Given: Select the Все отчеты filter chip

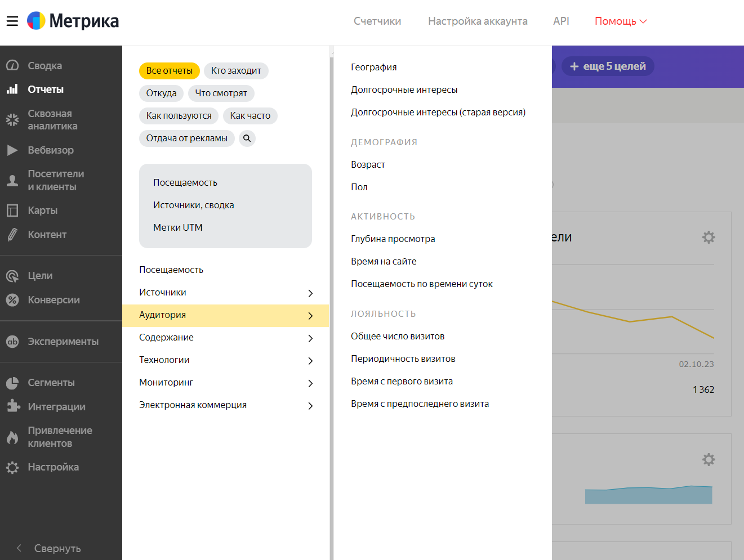Looking at the screenshot, I should click(x=170, y=71).
